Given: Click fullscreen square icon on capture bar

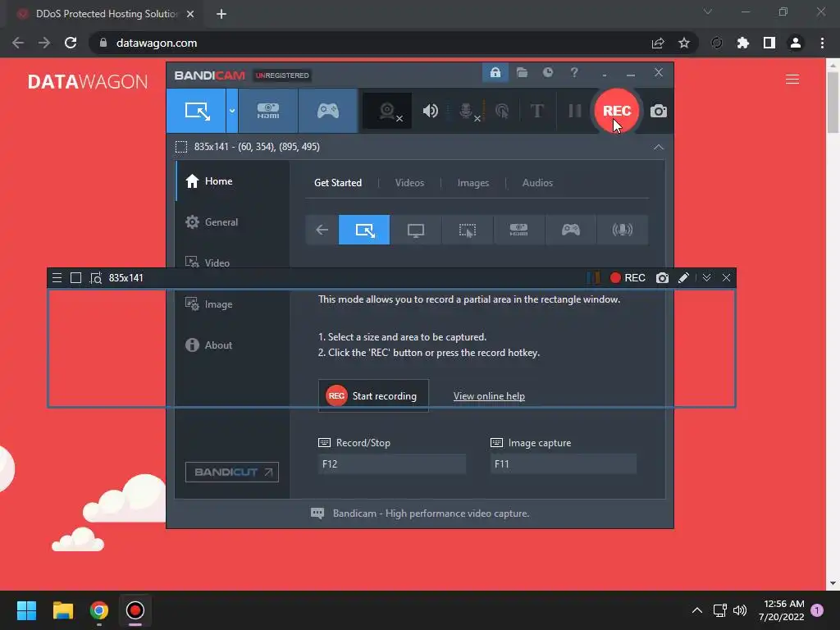Looking at the screenshot, I should click(x=75, y=277).
